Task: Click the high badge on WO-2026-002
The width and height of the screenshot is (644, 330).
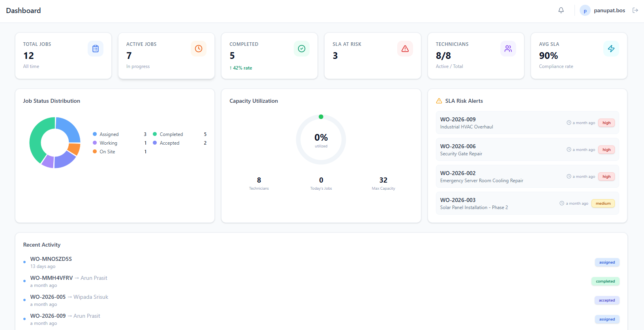Action: [606, 177]
